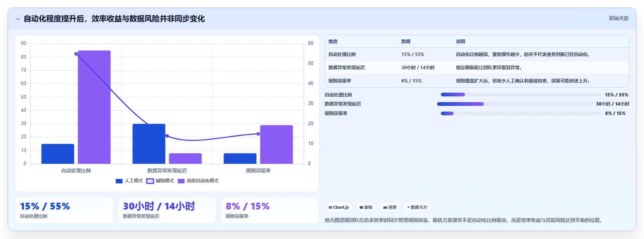This screenshot has width=644, height=239.
Task: Click the 数据卡片 tag chip
Action: tap(417, 207)
